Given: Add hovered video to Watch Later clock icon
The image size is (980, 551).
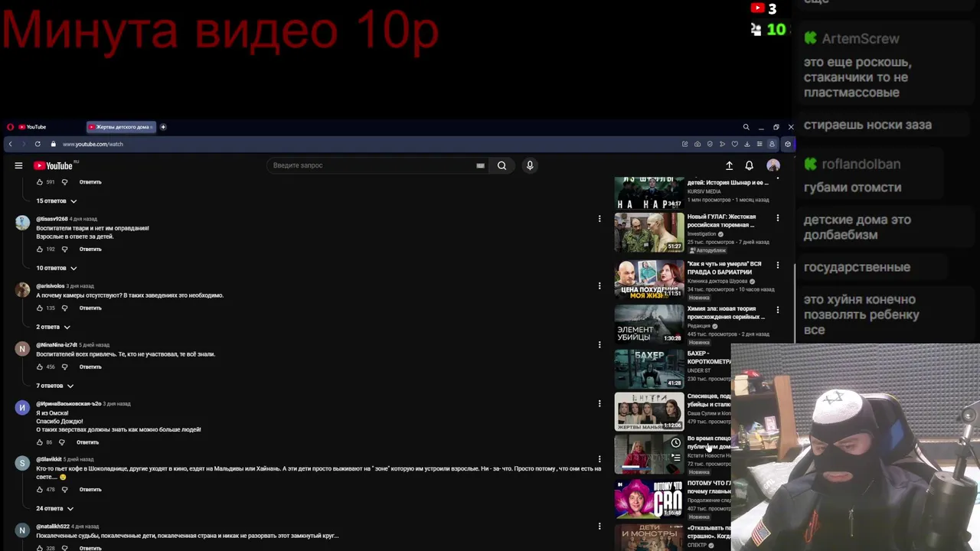Looking at the screenshot, I should tap(675, 442).
